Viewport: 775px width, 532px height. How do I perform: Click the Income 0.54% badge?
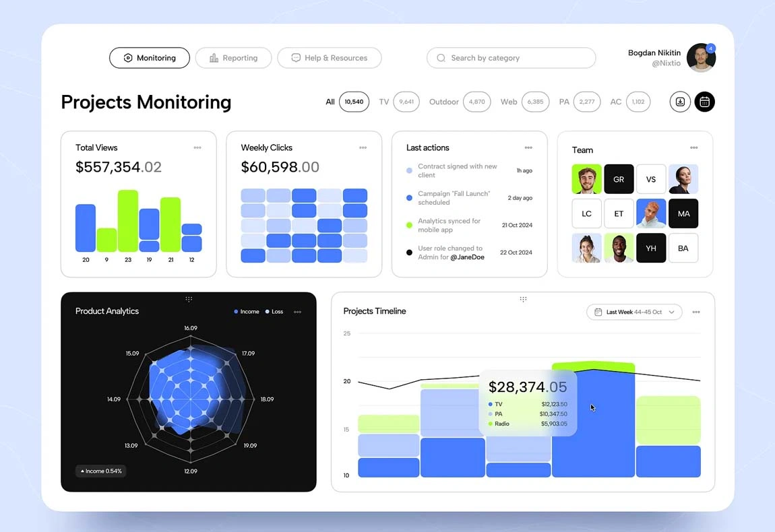(x=101, y=471)
